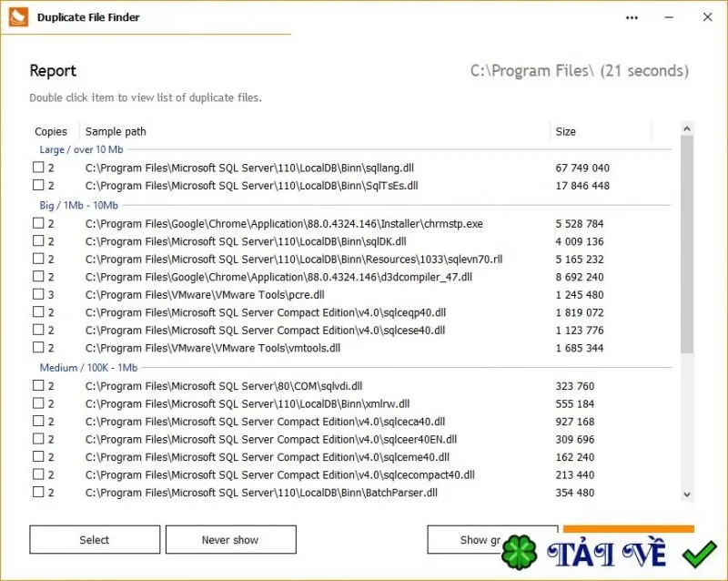The width and height of the screenshot is (728, 581).
Task: Minimize the Duplicate File Finder window
Action: click(x=669, y=17)
